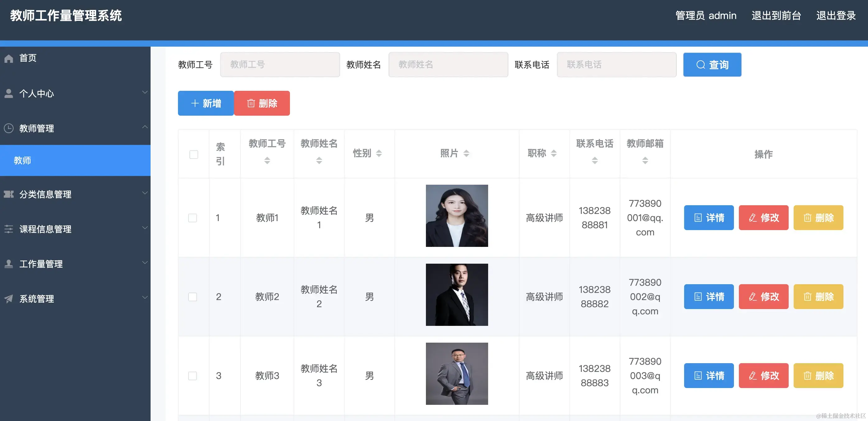Select the sliders icon next to 课程信息管理
The height and width of the screenshot is (421, 868).
[8, 229]
